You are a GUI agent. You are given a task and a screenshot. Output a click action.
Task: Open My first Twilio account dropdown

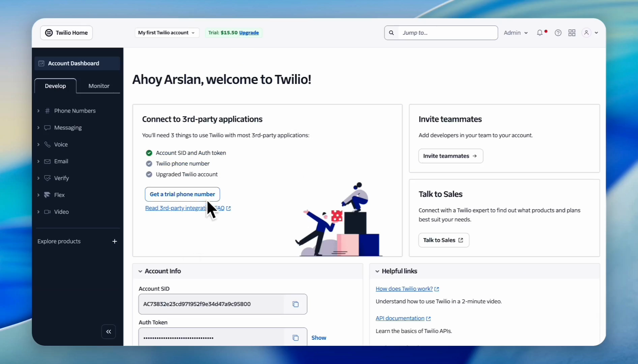pos(167,33)
